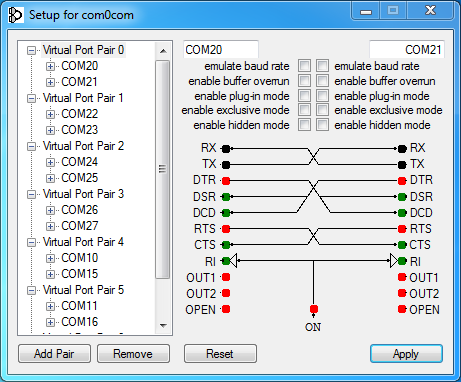Enable hidden mode for COM21
The image size is (461, 382).
[322, 125]
